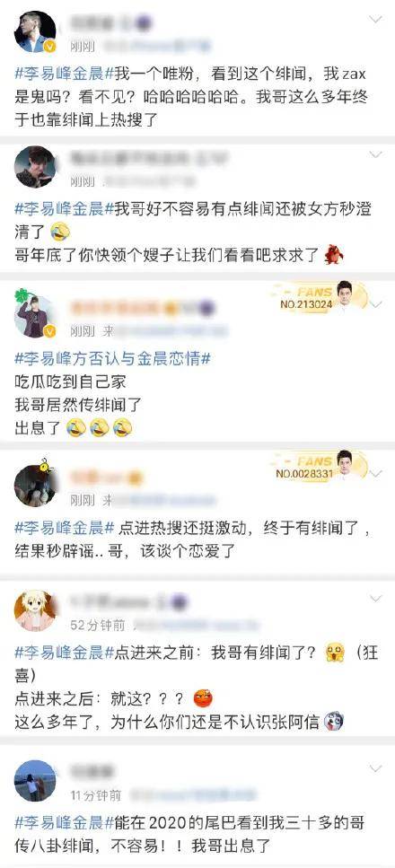
Task: Open the #李易峰金晨# hashtag in the first post
Action: [65, 75]
